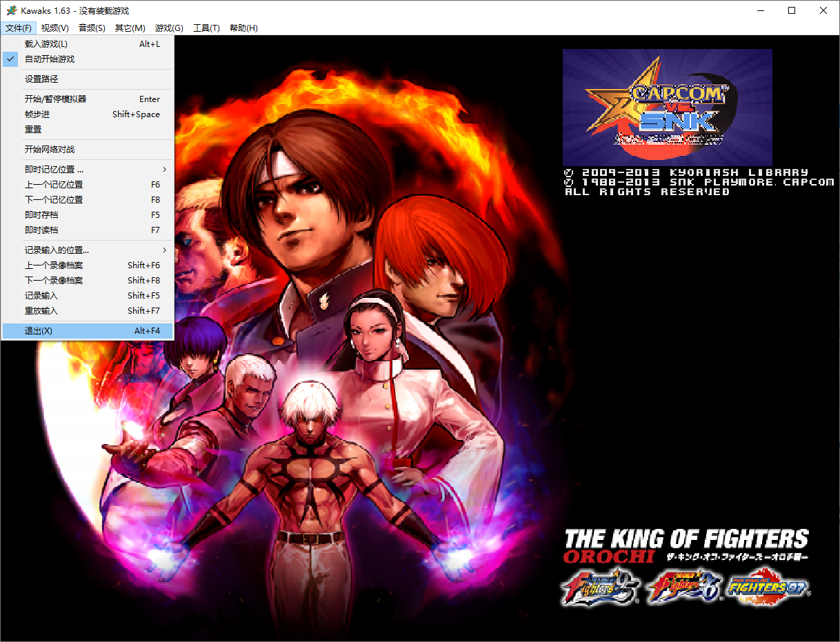Toggle the 自动开始游戏 checkmark option
This screenshot has height=642, width=840.
50,59
